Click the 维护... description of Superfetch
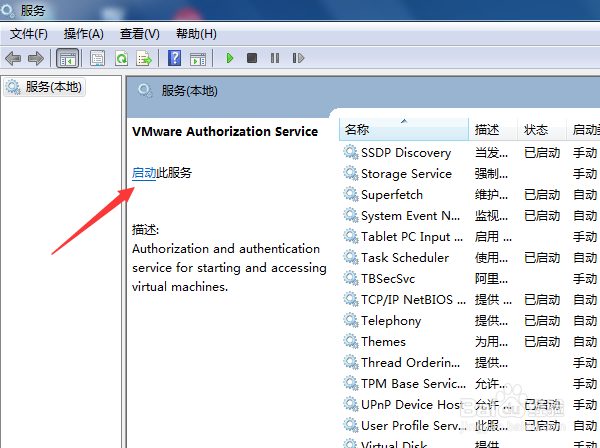600x448 pixels. [491, 195]
